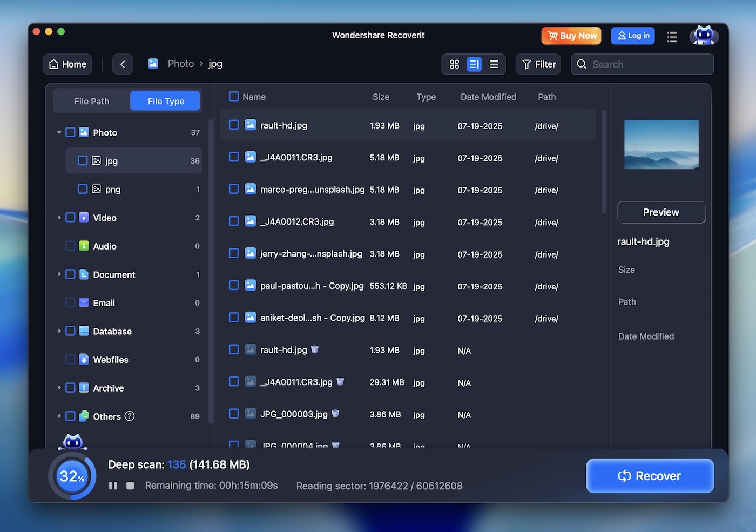Check the first rault-hd.jpg file checkbox

234,125
